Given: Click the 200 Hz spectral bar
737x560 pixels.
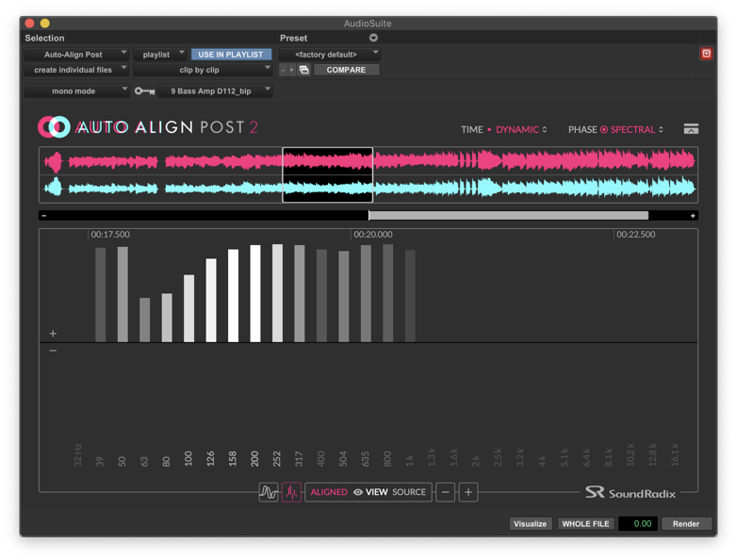Looking at the screenshot, I should click(255, 293).
